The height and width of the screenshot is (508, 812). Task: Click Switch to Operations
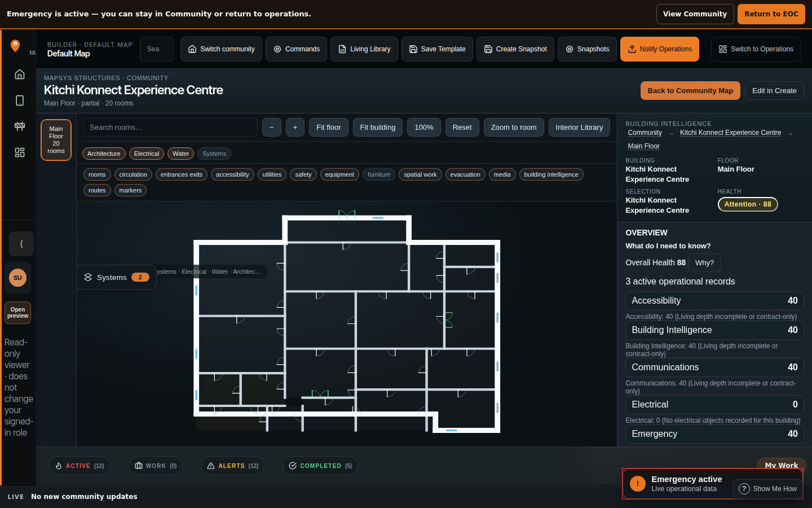[756, 49]
